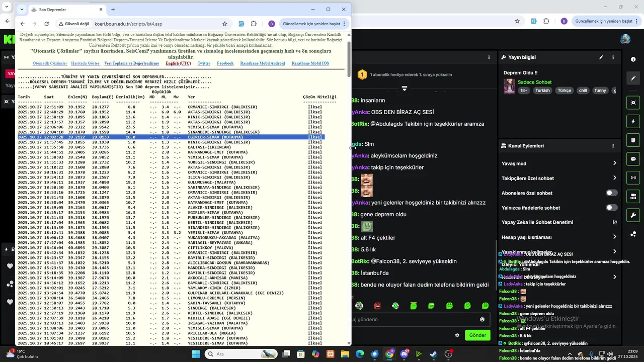Click the Sadece Sohbet category link

click(x=534, y=82)
